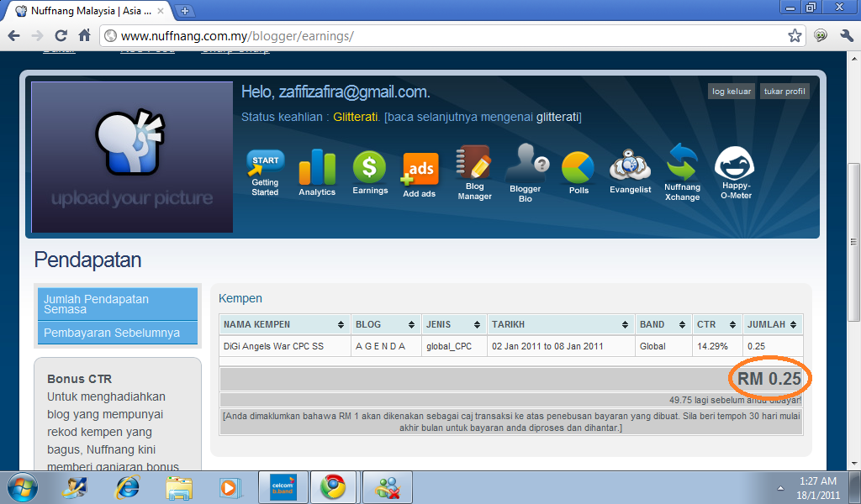Go to the browser home page icon

point(84,36)
